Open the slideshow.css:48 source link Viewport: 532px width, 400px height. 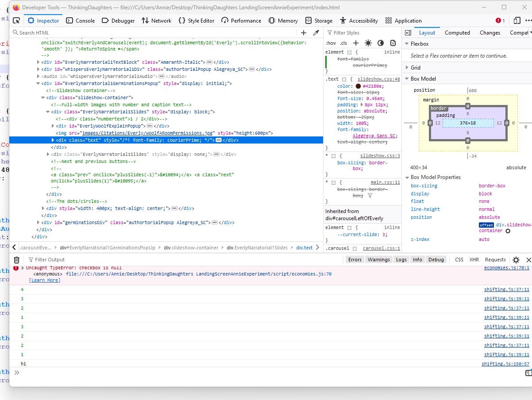tap(378, 79)
